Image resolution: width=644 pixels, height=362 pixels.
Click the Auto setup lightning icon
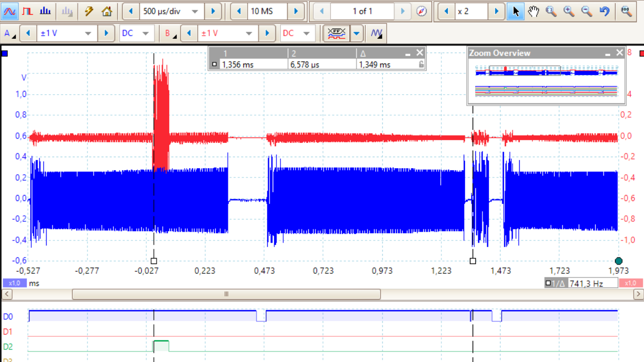(89, 11)
